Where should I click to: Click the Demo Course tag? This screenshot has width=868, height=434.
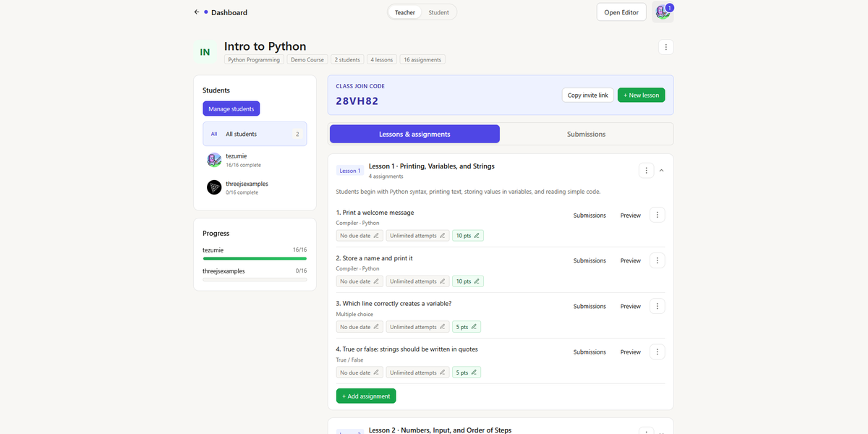[307, 59]
